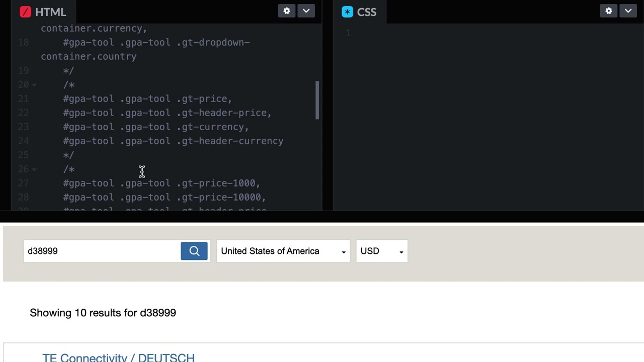This screenshot has width=644, height=362.
Task: Click code line .gt-price-1000
Action: [x=162, y=184]
